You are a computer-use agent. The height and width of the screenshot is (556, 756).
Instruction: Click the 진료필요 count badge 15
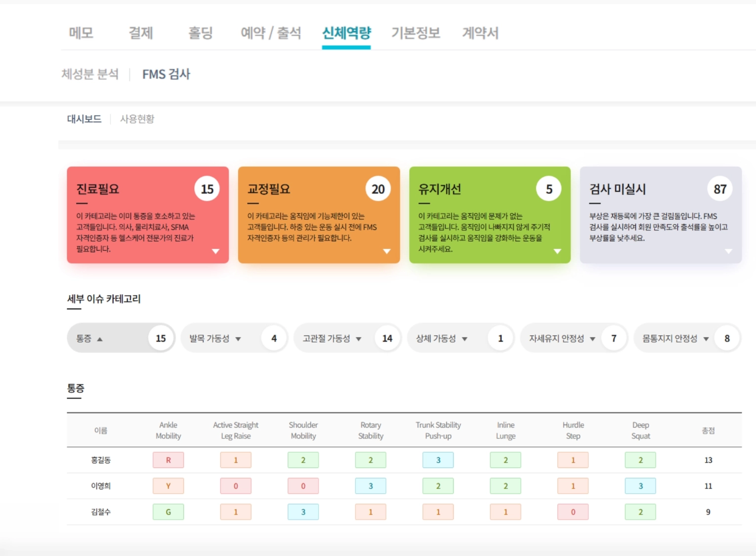click(207, 189)
